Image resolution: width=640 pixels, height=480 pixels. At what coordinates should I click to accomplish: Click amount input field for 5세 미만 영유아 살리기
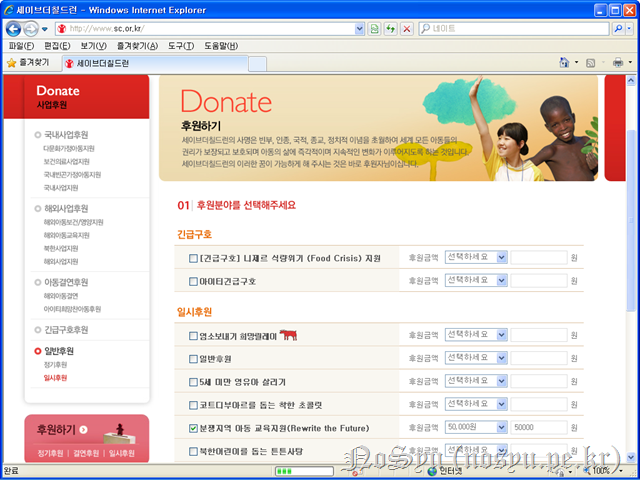click(539, 382)
